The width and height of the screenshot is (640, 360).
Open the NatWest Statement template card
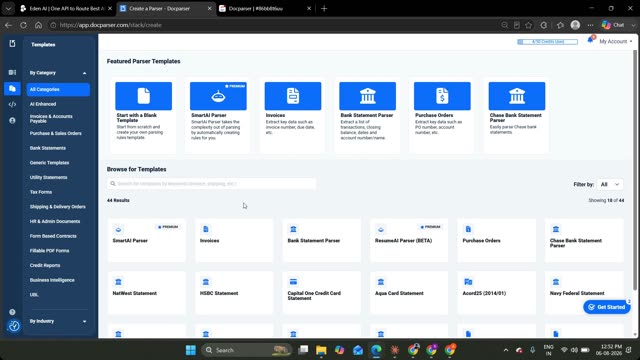147,293
